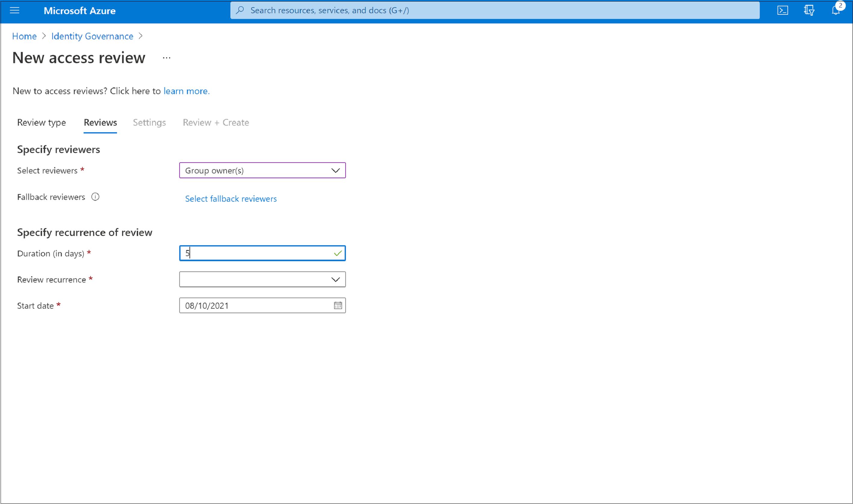Navigate to Identity Governance breadcrumb
853x504 pixels.
coord(93,35)
